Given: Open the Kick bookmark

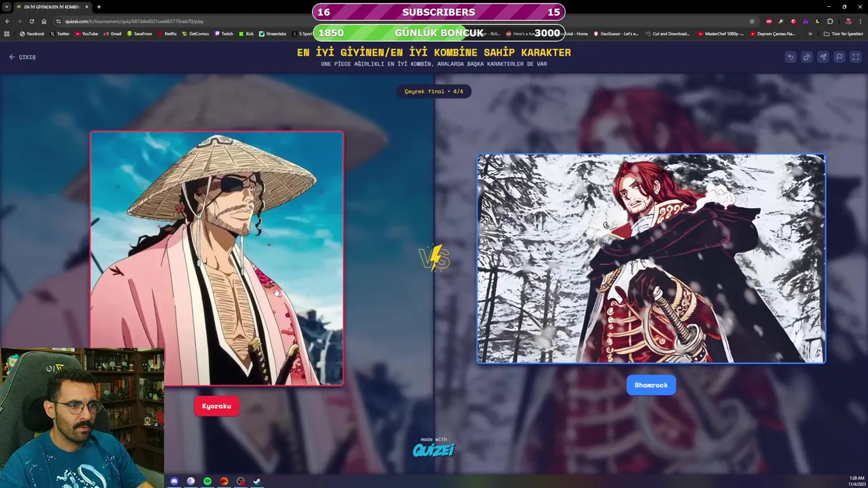Looking at the screenshot, I should pyautogui.click(x=246, y=33).
